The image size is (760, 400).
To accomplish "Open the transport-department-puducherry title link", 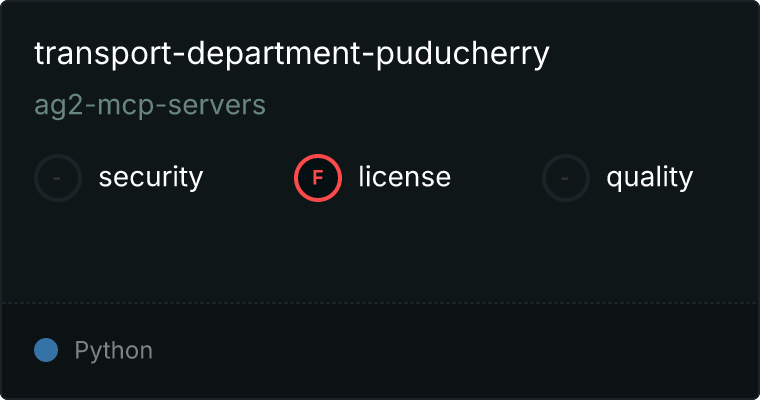I will pyautogui.click(x=292, y=53).
